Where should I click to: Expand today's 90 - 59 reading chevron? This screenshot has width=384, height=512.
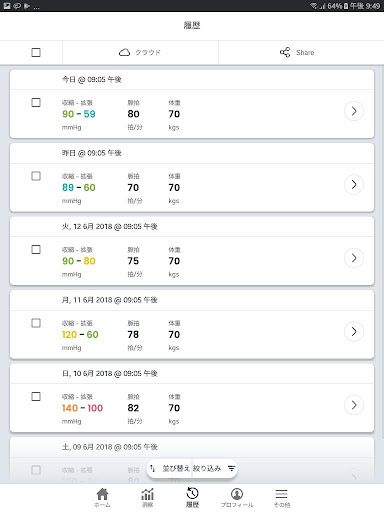[354, 111]
